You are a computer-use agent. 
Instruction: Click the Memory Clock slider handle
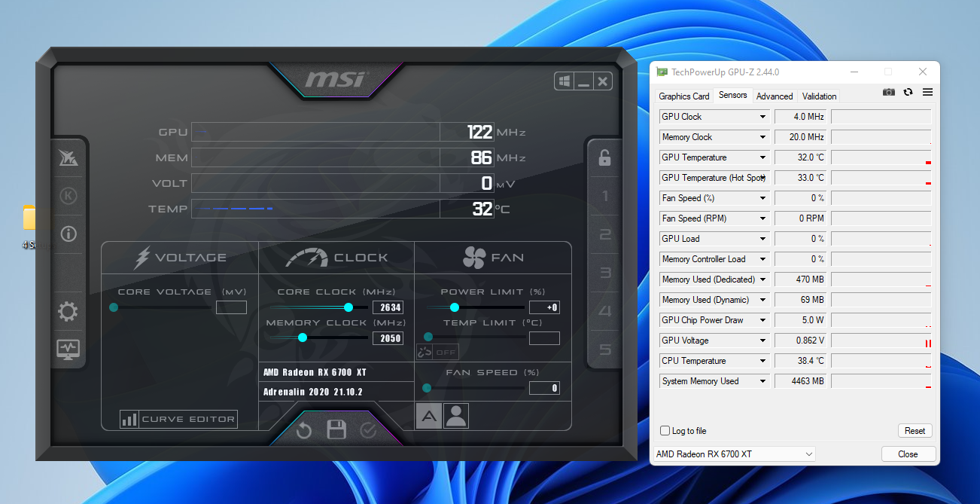303,338
